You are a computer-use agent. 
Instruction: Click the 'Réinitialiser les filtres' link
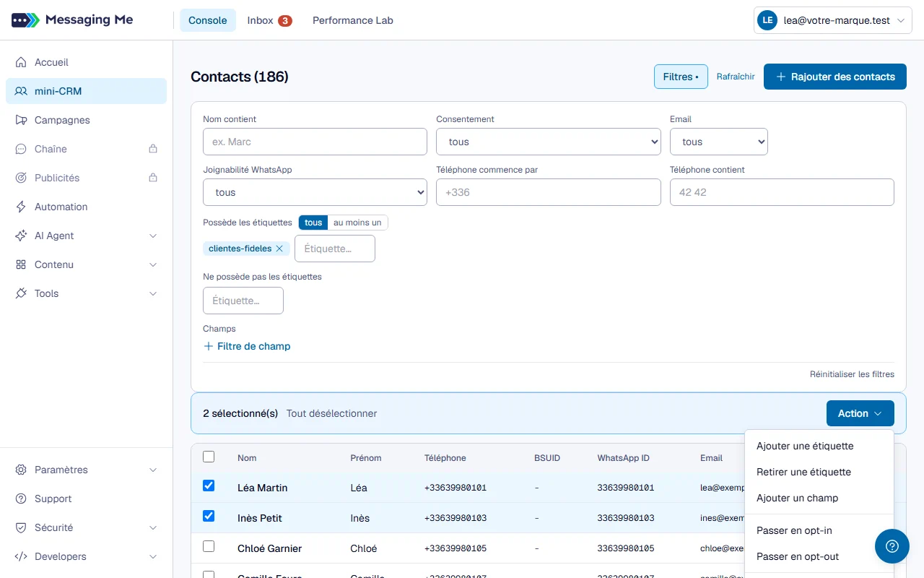852,374
